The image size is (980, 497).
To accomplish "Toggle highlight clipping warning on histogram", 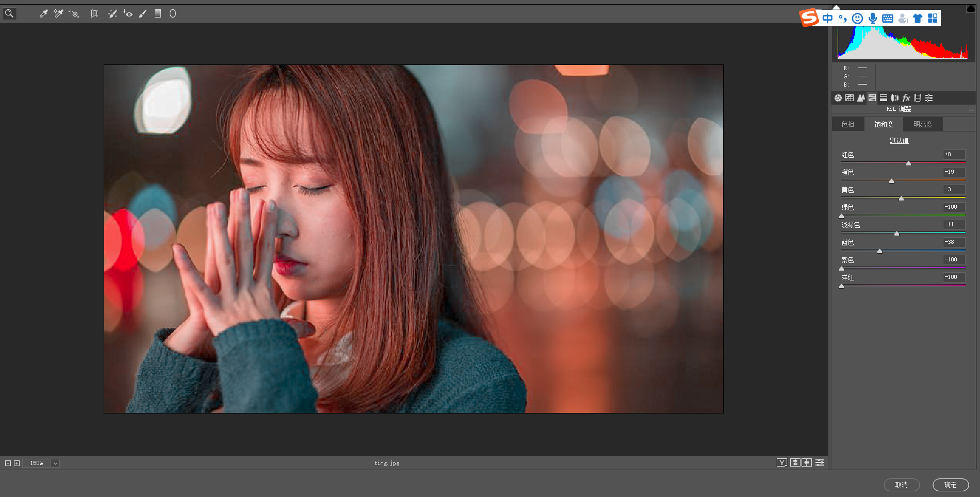I will [970, 9].
